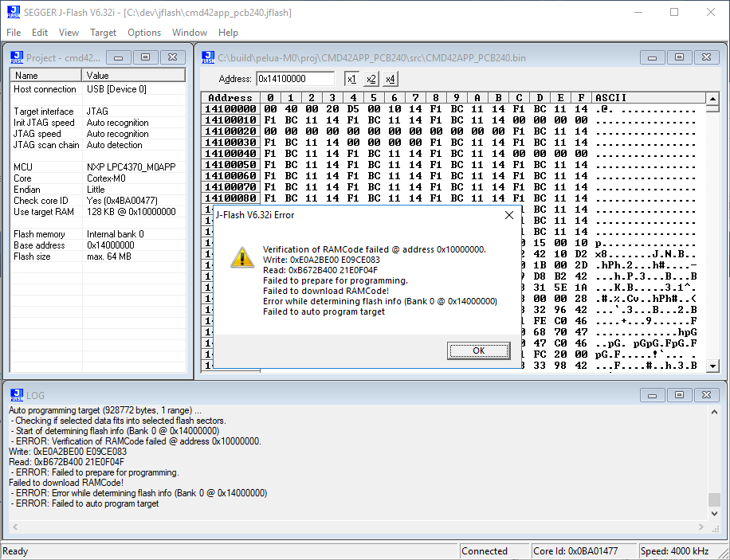The width and height of the screenshot is (730, 560).
Task: Close the LOG panel
Action: point(707,395)
